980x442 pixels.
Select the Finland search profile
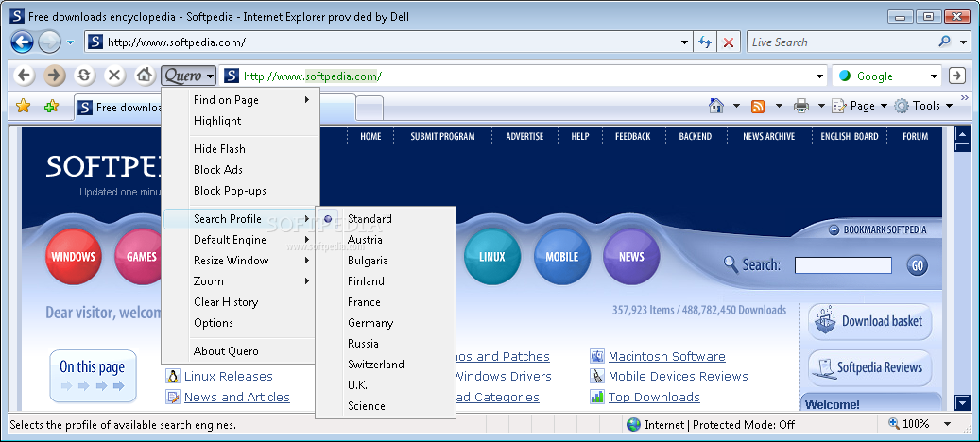pyautogui.click(x=386, y=280)
